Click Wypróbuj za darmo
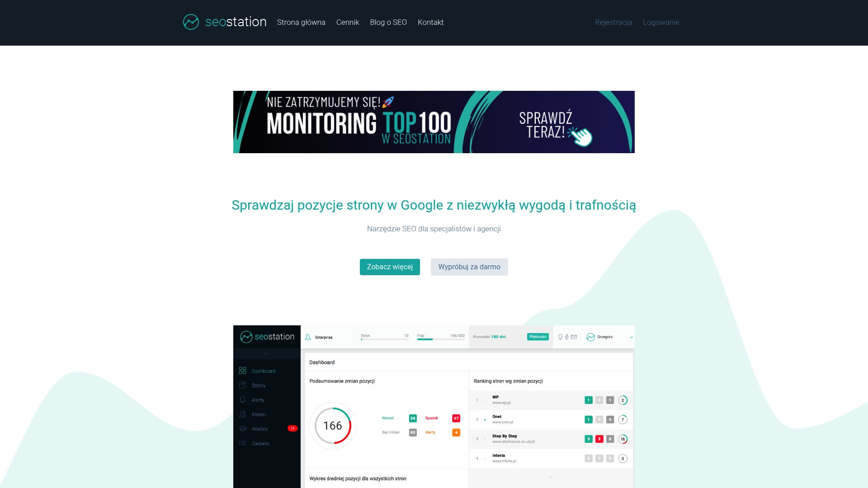 pos(469,267)
